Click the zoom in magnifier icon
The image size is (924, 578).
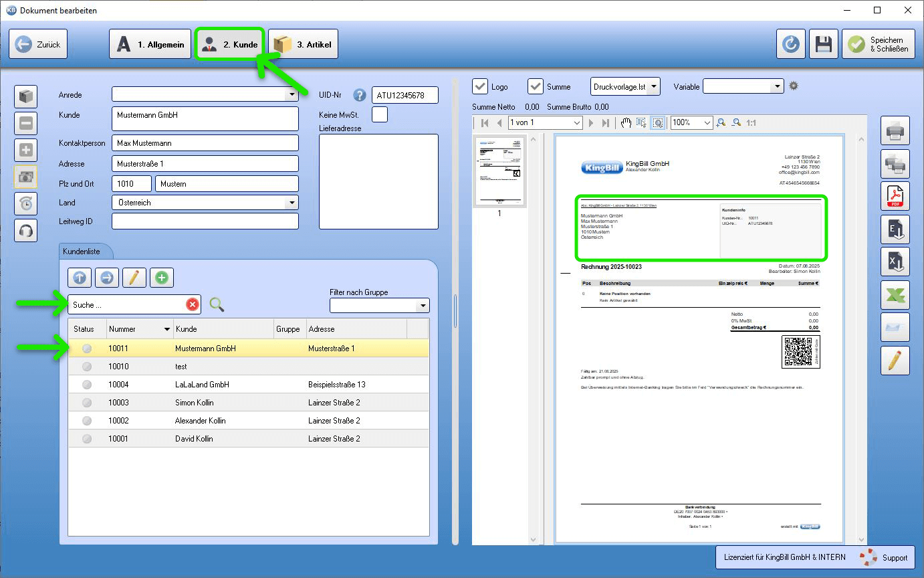click(721, 123)
